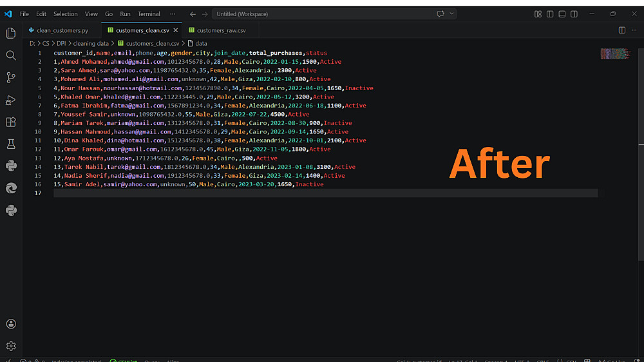This screenshot has height=362, width=644.
Task: Click 'total_purchases' in the header row
Action: pyautogui.click(x=276, y=53)
